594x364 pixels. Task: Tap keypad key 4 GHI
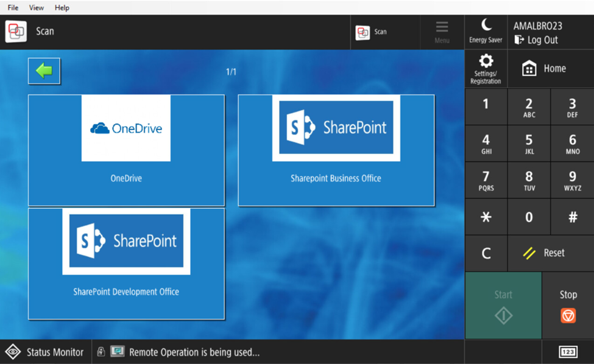pyautogui.click(x=486, y=144)
